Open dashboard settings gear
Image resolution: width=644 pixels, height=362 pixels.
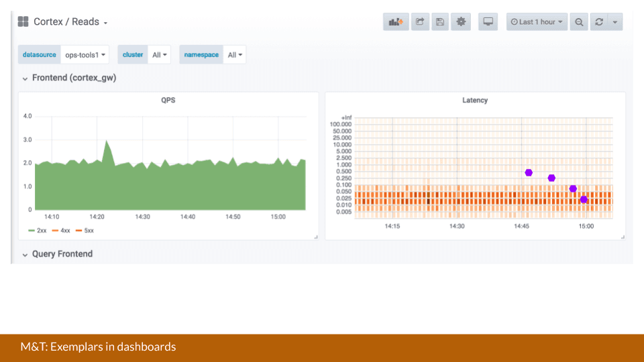pos(461,21)
